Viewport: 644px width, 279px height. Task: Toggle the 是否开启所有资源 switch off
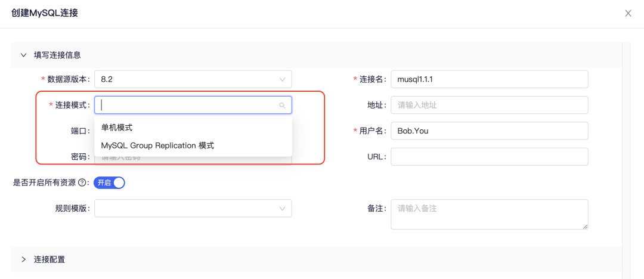109,183
